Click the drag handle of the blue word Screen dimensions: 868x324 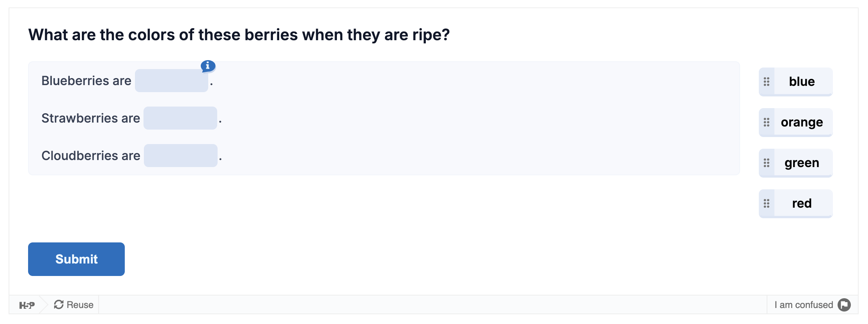767,82
